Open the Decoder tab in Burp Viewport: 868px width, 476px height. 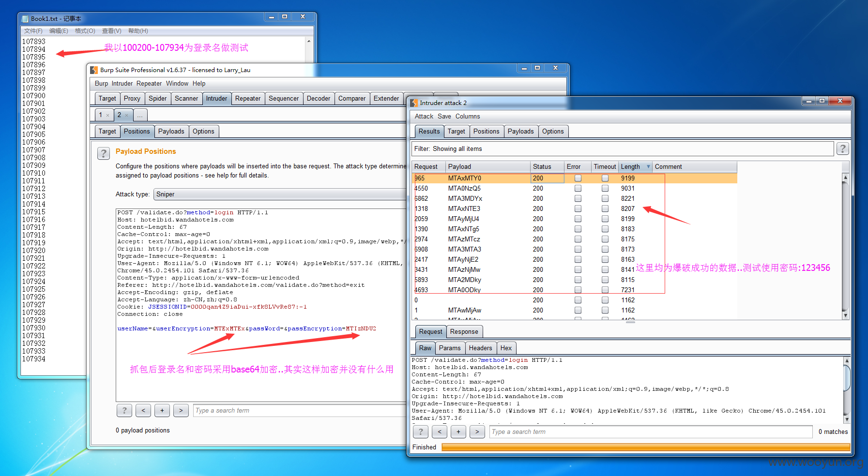point(319,98)
